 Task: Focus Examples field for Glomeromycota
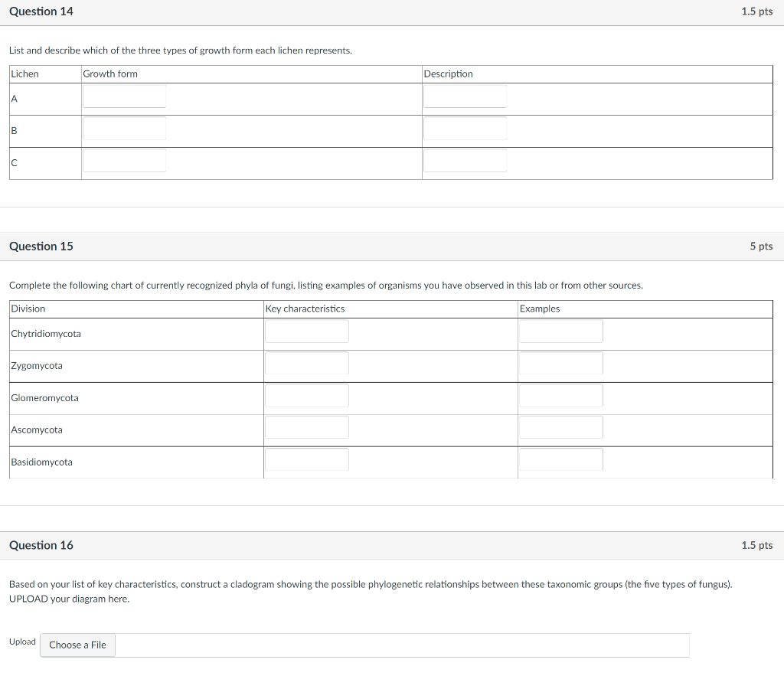[x=561, y=396]
